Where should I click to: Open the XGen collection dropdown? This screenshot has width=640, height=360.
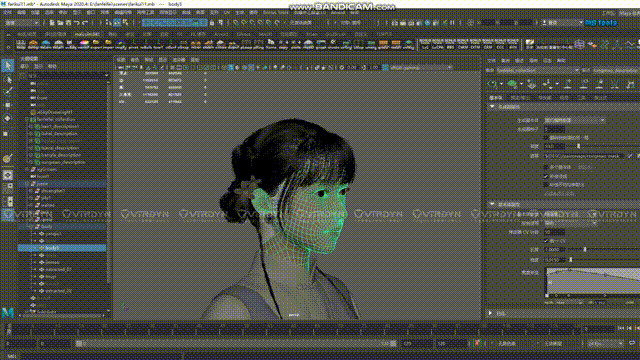[538, 70]
